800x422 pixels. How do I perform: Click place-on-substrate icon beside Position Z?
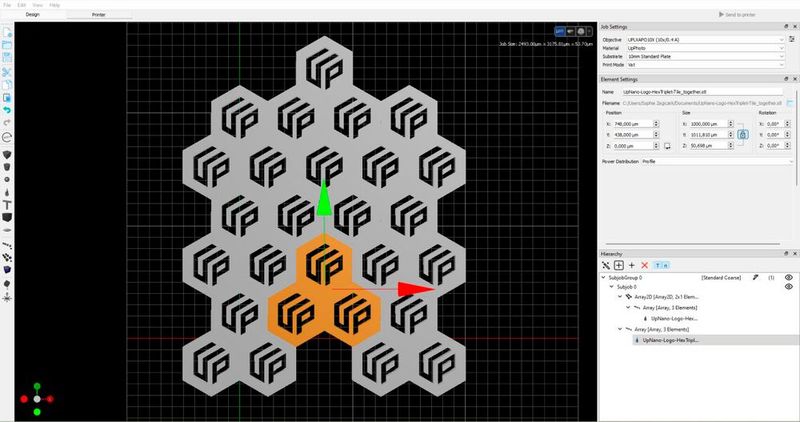(667, 146)
